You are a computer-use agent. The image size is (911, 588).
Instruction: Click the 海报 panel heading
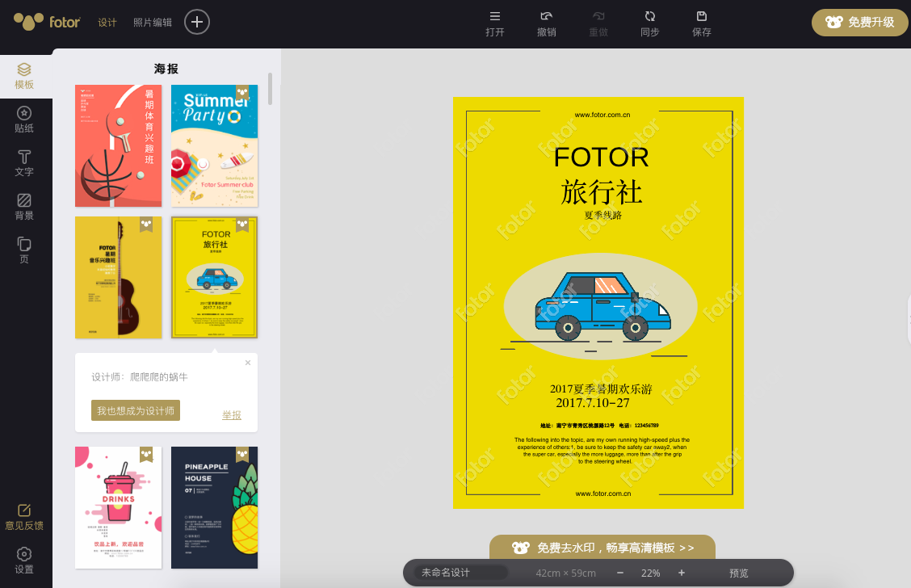(166, 69)
